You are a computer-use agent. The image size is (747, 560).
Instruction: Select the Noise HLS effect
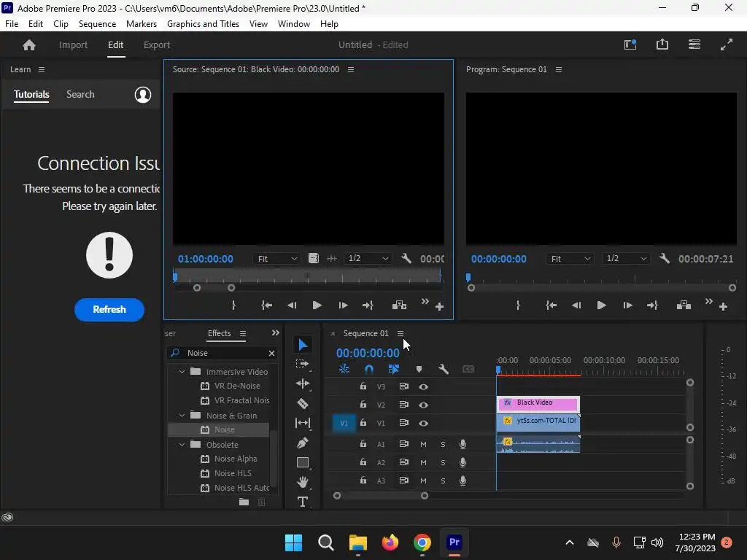click(x=233, y=473)
